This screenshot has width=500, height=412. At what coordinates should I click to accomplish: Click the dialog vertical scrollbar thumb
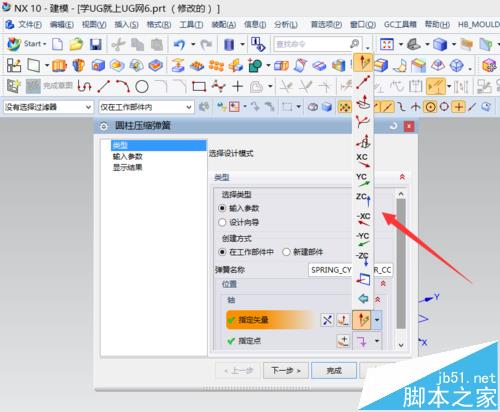[x=401, y=264]
